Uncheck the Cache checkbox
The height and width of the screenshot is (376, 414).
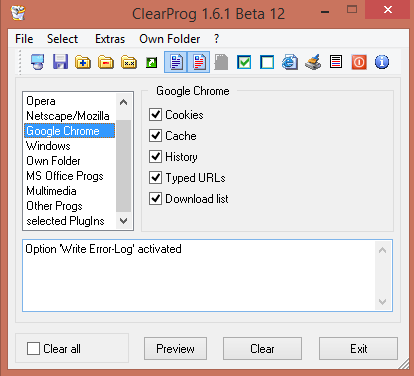(x=155, y=136)
